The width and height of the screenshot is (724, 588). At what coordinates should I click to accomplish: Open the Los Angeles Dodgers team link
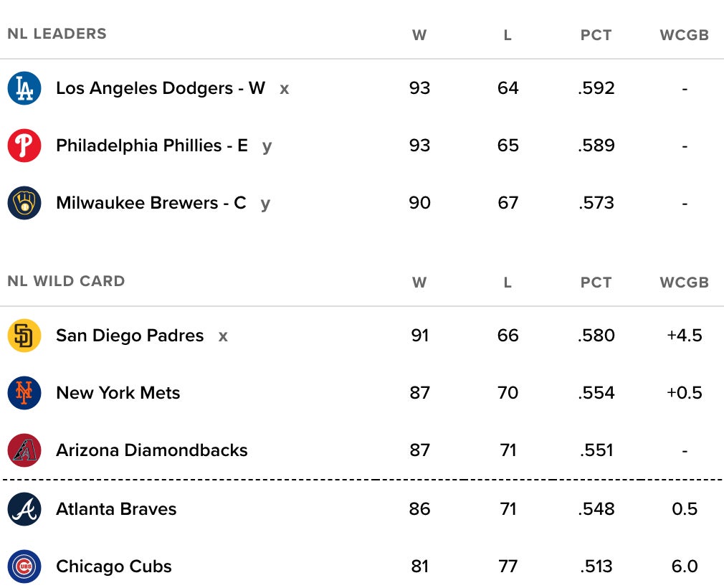(x=160, y=88)
